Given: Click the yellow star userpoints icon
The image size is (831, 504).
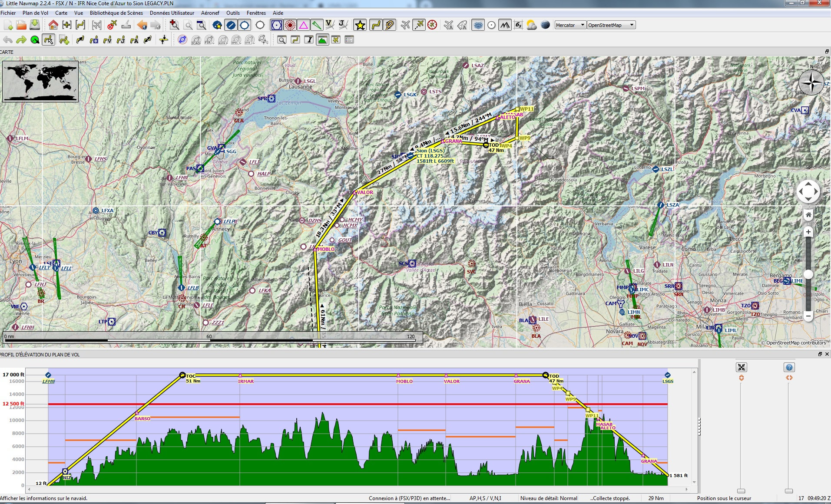Looking at the screenshot, I should coord(360,25).
